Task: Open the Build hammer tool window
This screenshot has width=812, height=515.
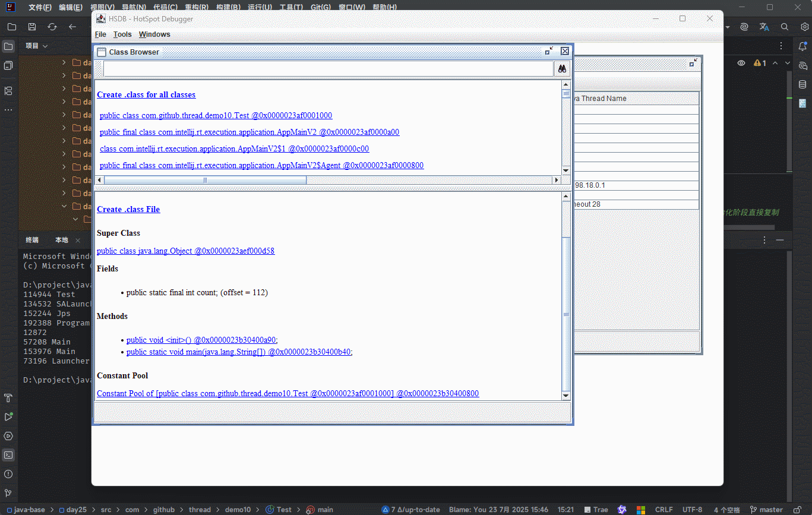Action: click(8, 398)
